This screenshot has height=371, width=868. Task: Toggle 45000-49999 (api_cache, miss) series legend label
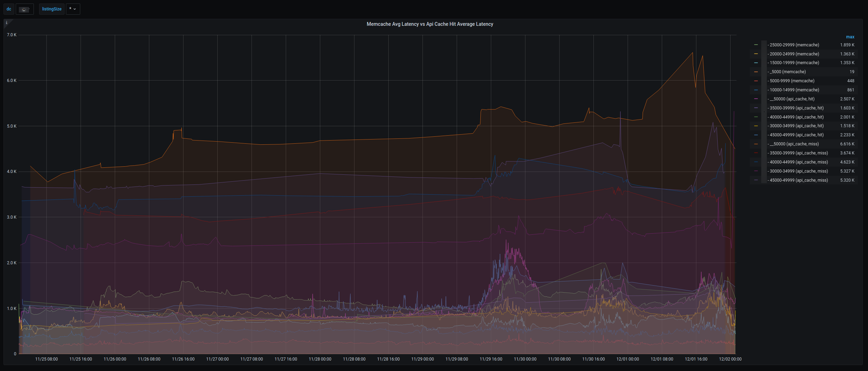[x=799, y=180]
